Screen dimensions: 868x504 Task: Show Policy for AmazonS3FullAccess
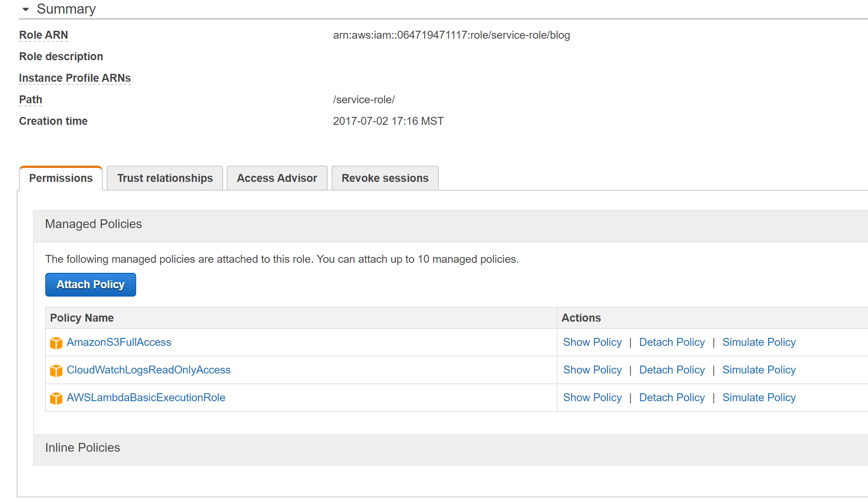coord(592,342)
